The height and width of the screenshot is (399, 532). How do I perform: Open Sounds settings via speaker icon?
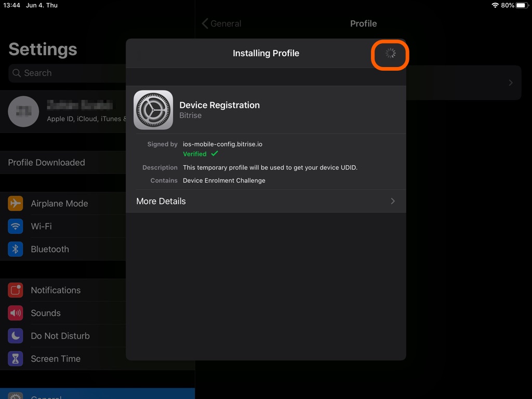pos(15,313)
